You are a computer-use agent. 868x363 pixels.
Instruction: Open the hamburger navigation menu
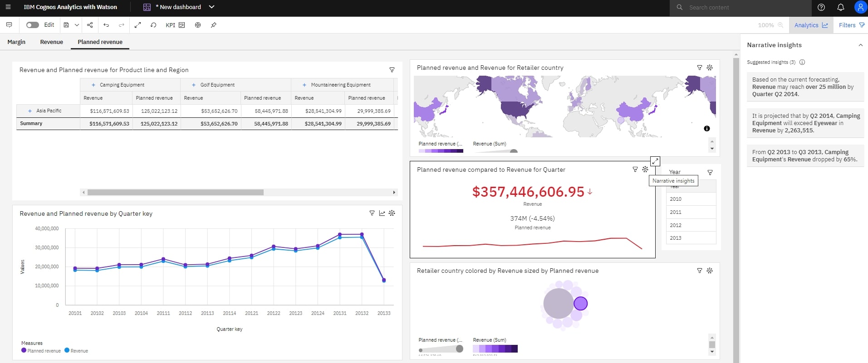coord(8,7)
